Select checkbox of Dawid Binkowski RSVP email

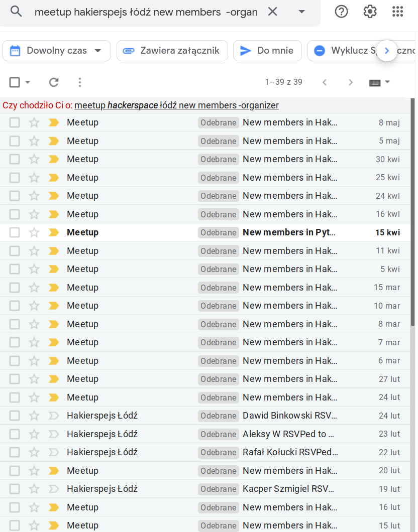click(15, 416)
